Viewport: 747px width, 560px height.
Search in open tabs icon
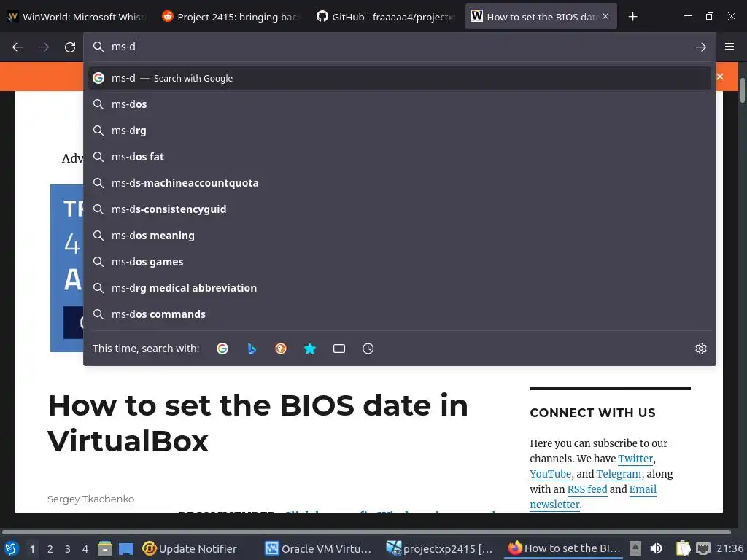(x=338, y=349)
